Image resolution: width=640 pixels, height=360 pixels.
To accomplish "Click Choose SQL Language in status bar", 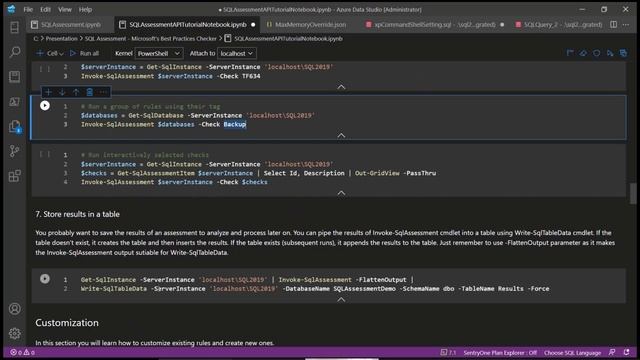I will coord(572,353).
